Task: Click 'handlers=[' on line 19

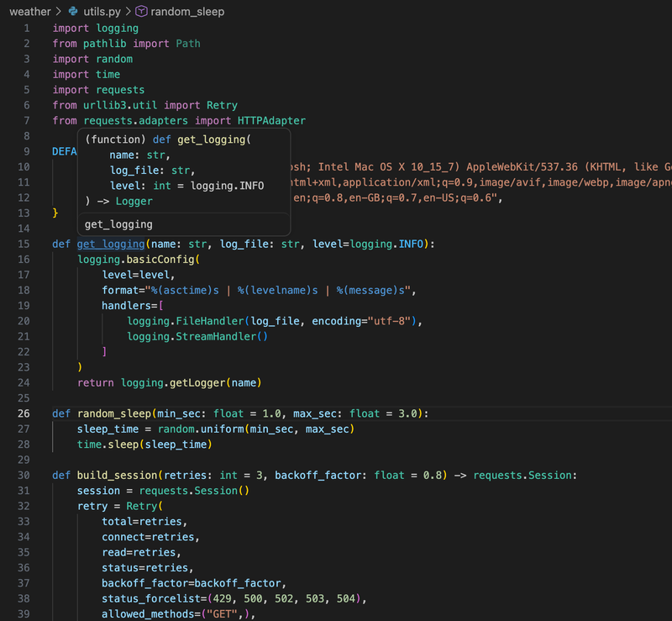Action: (133, 306)
